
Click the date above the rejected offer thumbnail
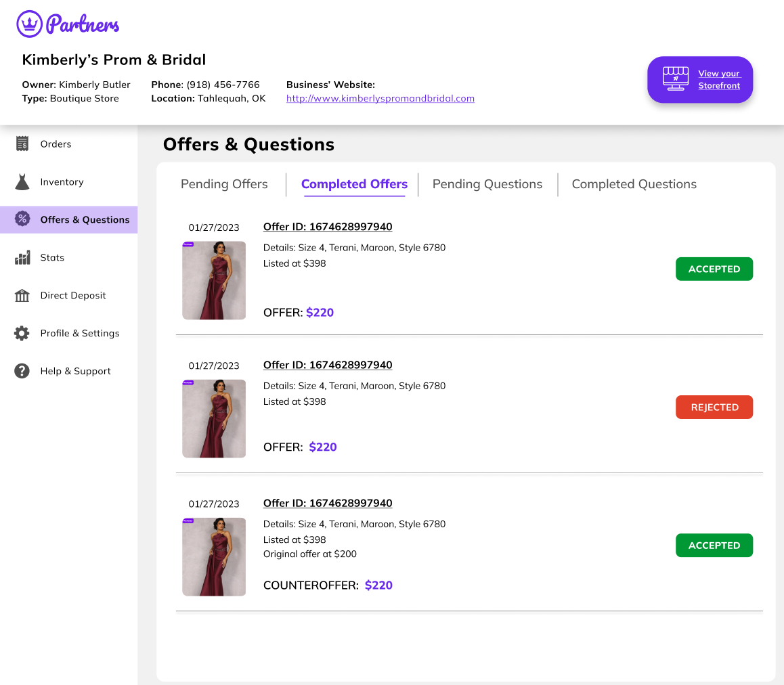click(x=214, y=366)
